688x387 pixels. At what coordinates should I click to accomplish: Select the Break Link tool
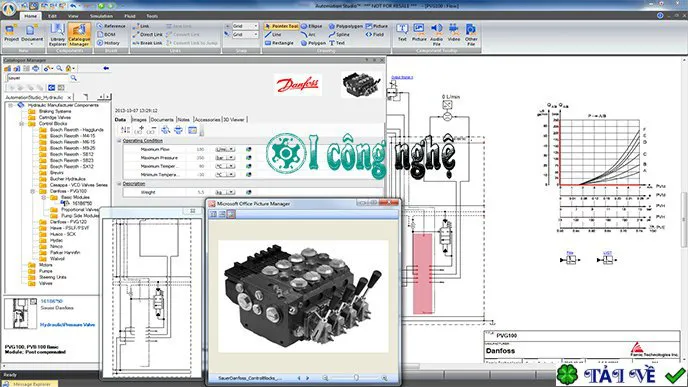click(147, 43)
